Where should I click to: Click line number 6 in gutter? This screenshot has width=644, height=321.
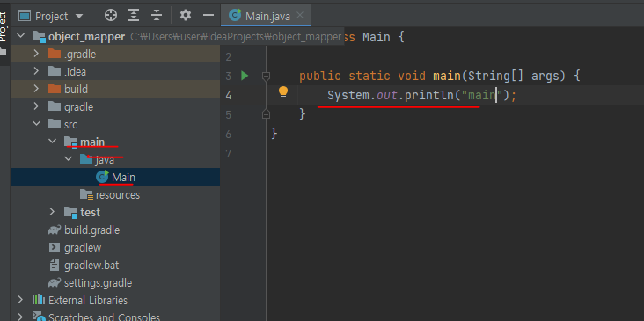(x=229, y=135)
